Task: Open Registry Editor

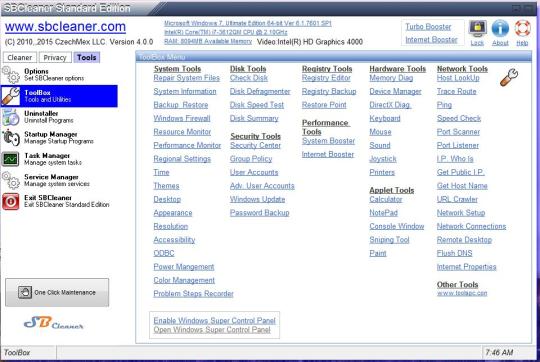Action: [x=326, y=78]
